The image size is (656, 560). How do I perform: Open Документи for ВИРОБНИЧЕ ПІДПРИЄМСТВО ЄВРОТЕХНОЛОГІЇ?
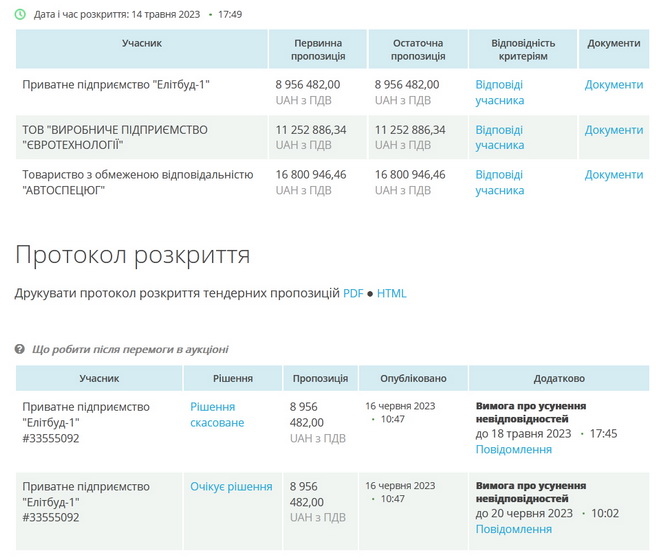[x=613, y=130]
